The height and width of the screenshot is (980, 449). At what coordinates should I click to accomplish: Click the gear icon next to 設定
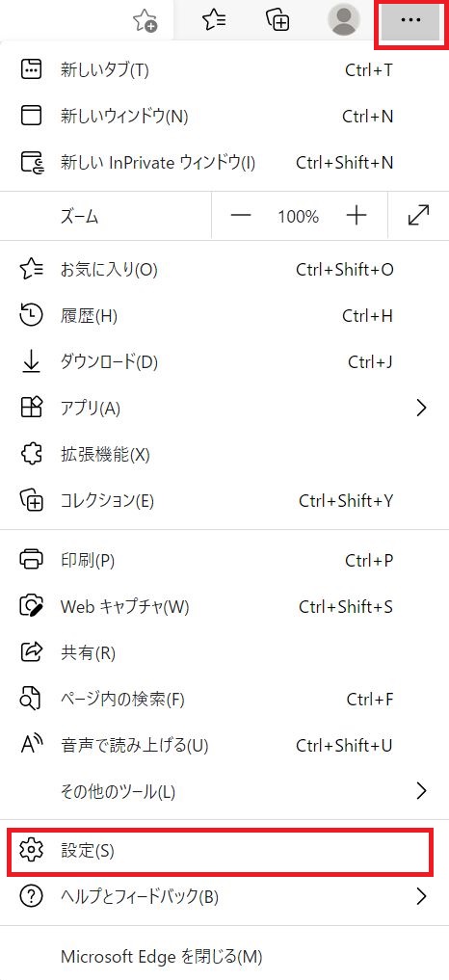31,851
